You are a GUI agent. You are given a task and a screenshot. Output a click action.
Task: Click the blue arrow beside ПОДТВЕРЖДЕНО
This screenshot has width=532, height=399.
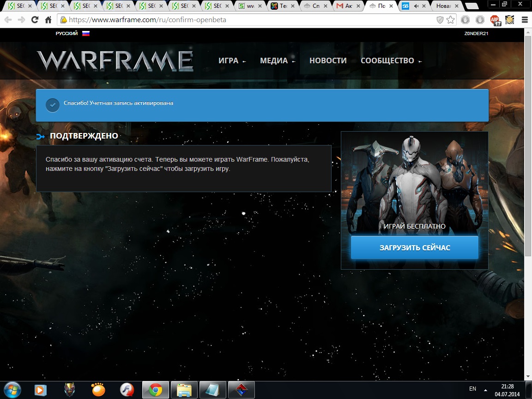40,136
